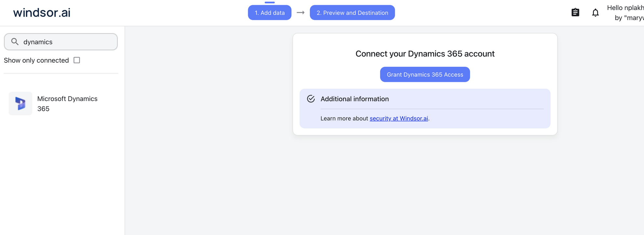The height and width of the screenshot is (235, 644).
Task: Click Connect your Dynamics 365 account heading
Action: tap(425, 54)
